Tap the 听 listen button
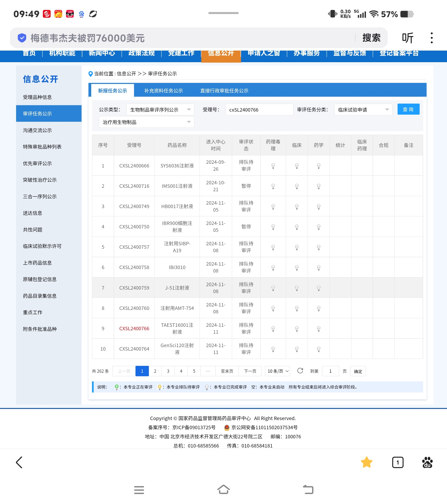 (x=408, y=38)
